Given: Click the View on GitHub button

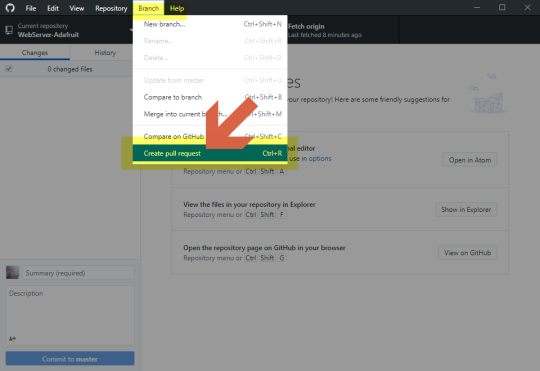Looking at the screenshot, I should (467, 253).
